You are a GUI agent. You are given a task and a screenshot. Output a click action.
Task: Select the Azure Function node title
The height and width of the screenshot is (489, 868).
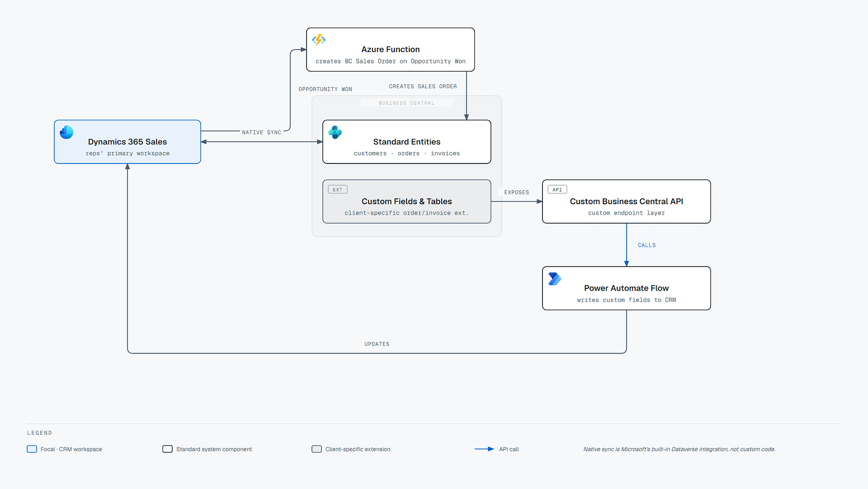coord(390,49)
